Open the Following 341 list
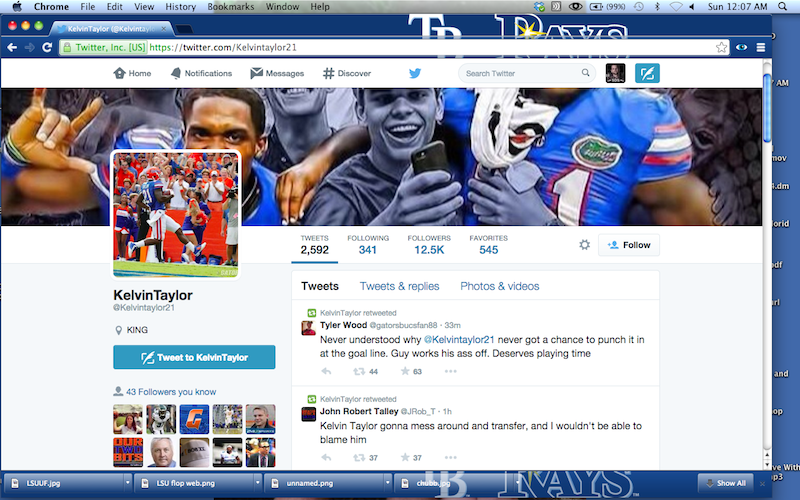This screenshot has width=800, height=500. (x=368, y=245)
